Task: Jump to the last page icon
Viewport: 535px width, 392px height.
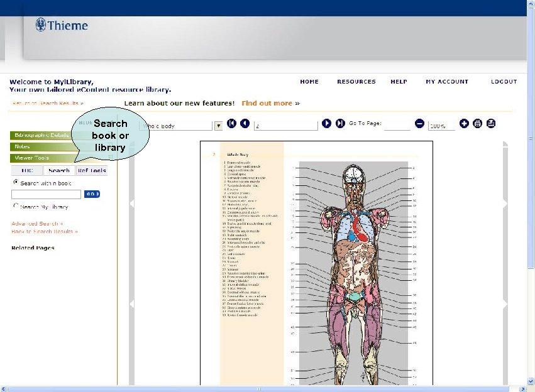Action: 339,124
